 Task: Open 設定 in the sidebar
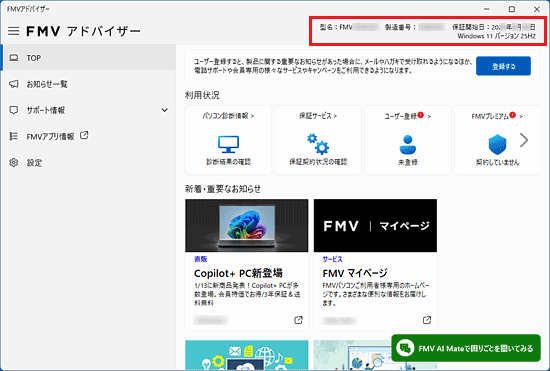[88, 163]
